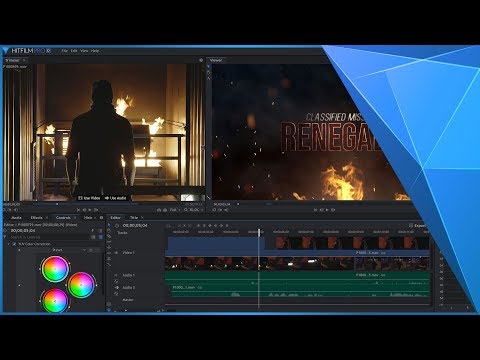The image size is (480, 360).
Task: Toggle link icon below Audio 1
Action: click(116, 281)
